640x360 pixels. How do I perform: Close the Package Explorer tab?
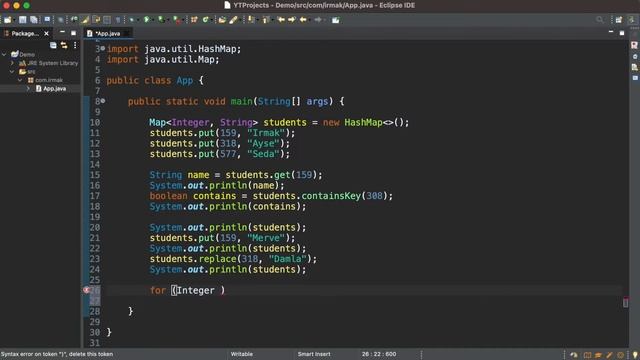coord(46,33)
